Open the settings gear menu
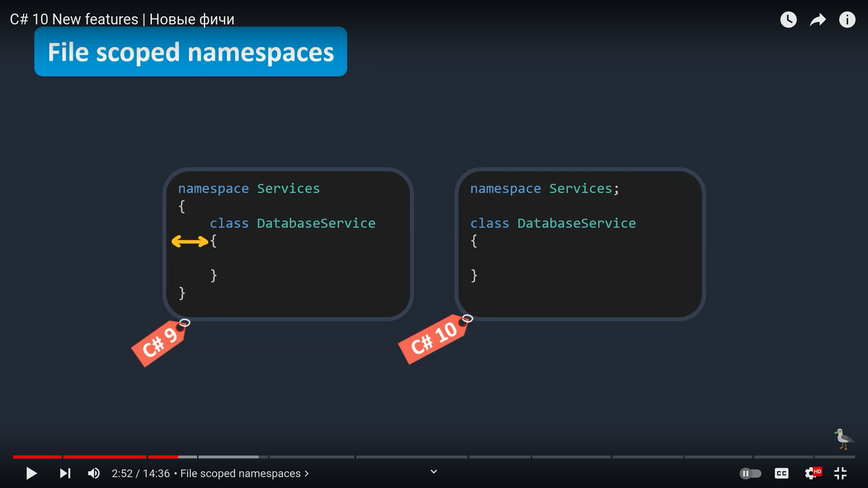 (x=811, y=473)
